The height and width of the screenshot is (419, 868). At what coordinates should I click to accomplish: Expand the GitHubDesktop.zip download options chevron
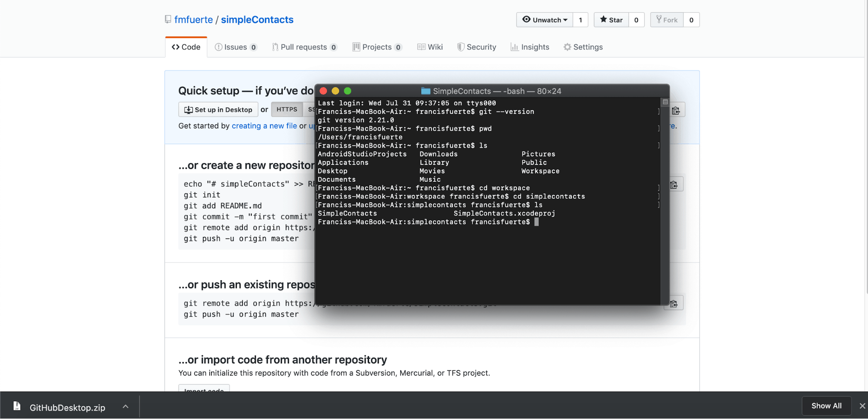click(x=125, y=407)
